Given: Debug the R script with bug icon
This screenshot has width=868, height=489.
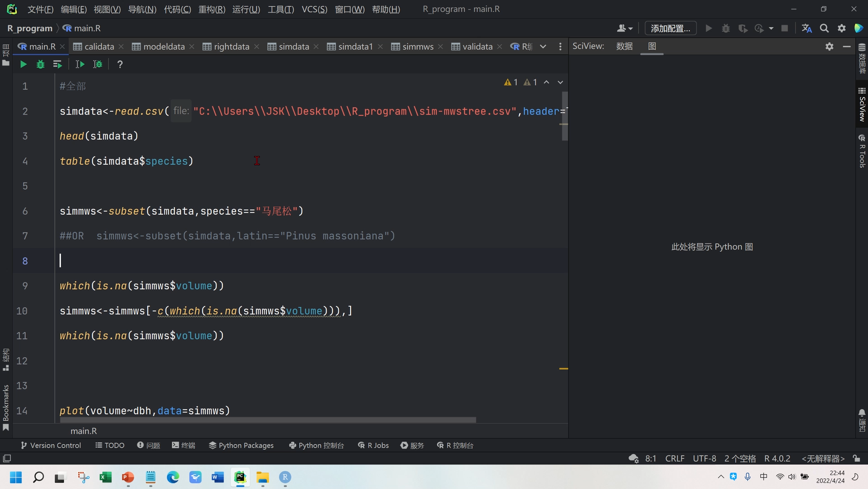Looking at the screenshot, I should [40, 64].
